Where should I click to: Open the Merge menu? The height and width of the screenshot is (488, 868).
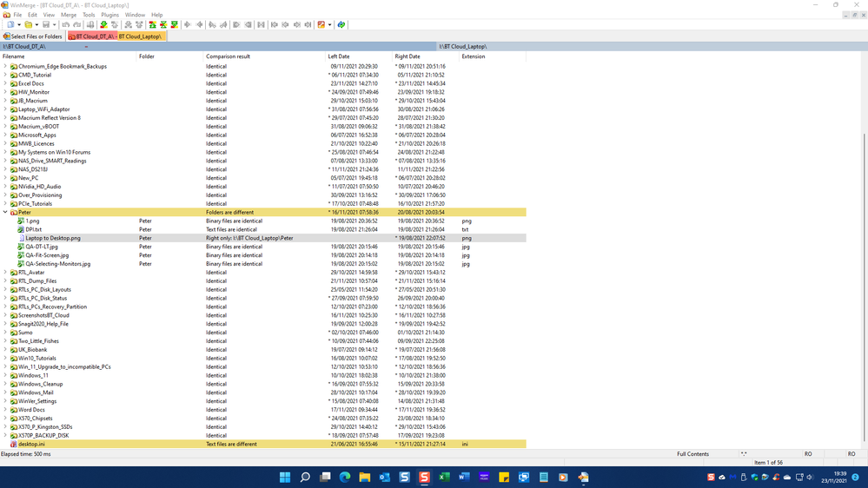click(x=69, y=15)
